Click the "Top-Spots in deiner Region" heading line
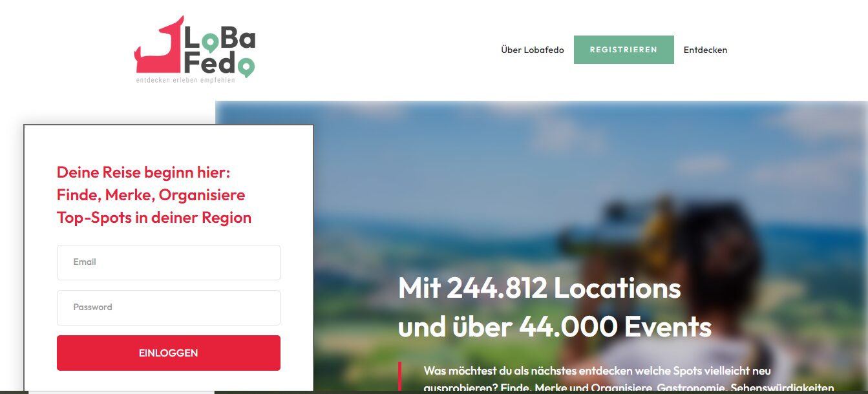The image size is (868, 394). (154, 218)
